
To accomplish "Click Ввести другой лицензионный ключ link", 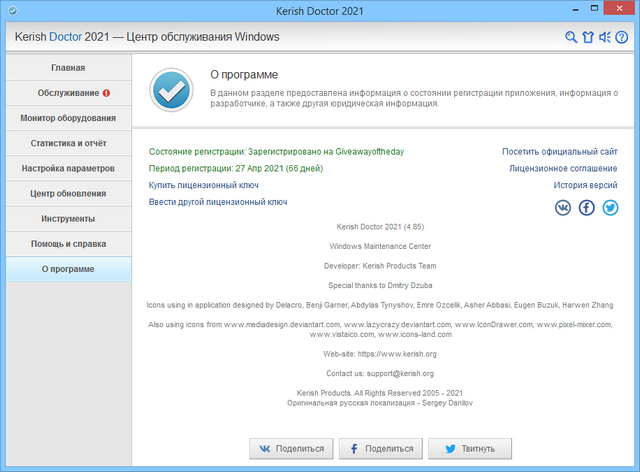I will point(218,202).
